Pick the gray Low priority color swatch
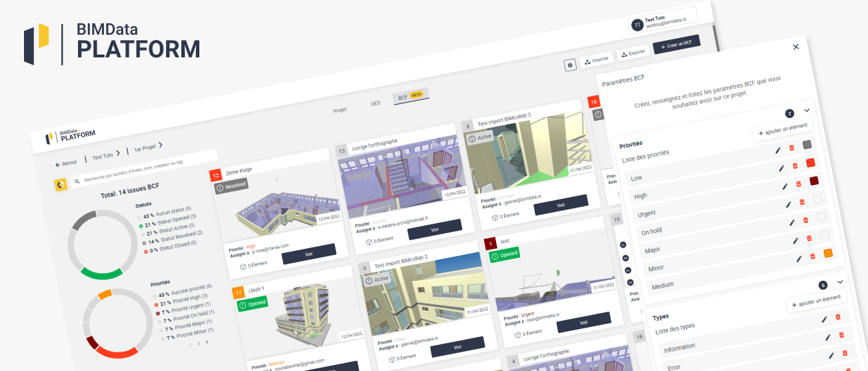 click(807, 145)
